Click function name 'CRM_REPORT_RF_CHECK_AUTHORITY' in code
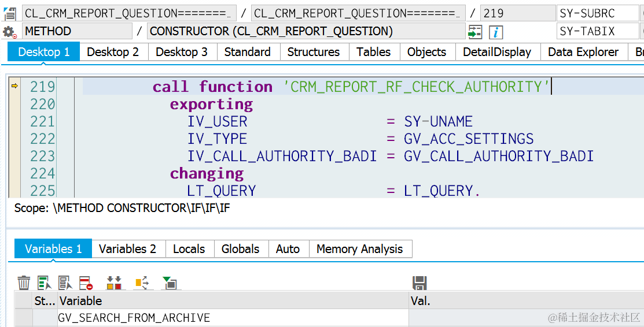 [417, 87]
